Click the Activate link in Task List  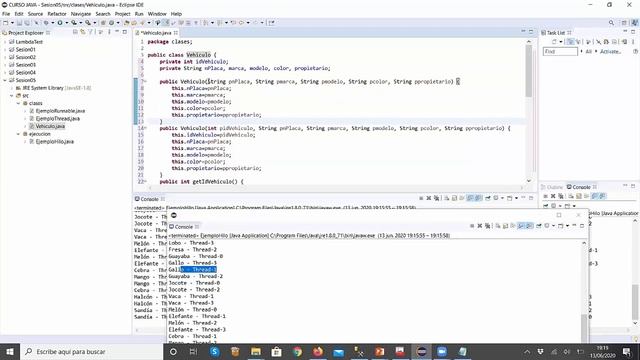pos(610,51)
